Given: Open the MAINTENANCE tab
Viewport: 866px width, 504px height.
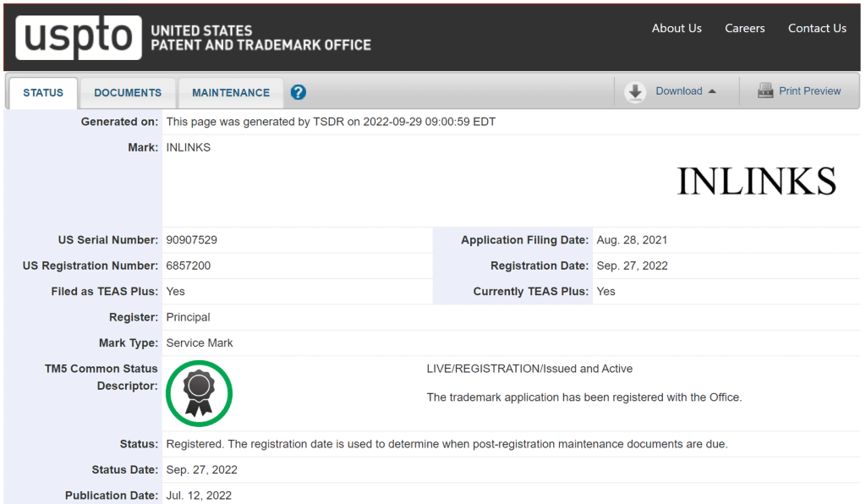Looking at the screenshot, I should (231, 93).
